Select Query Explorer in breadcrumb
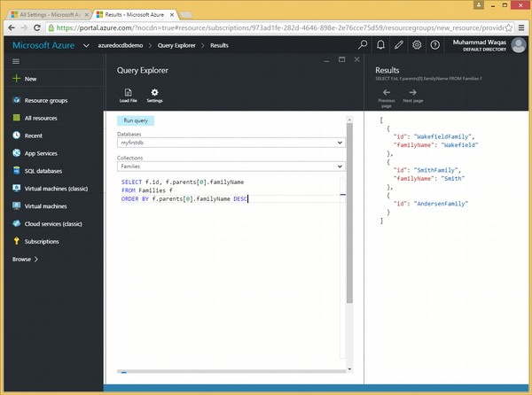Image resolution: width=532 pixels, height=395 pixels. pyautogui.click(x=176, y=44)
